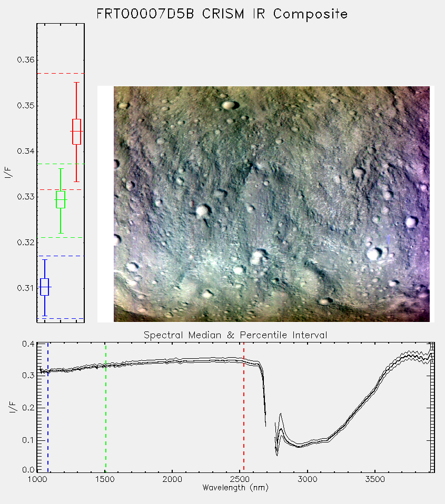Click the title FRT00007D5B CRISM IR Composite
The image size is (445, 504).
(222, 14)
